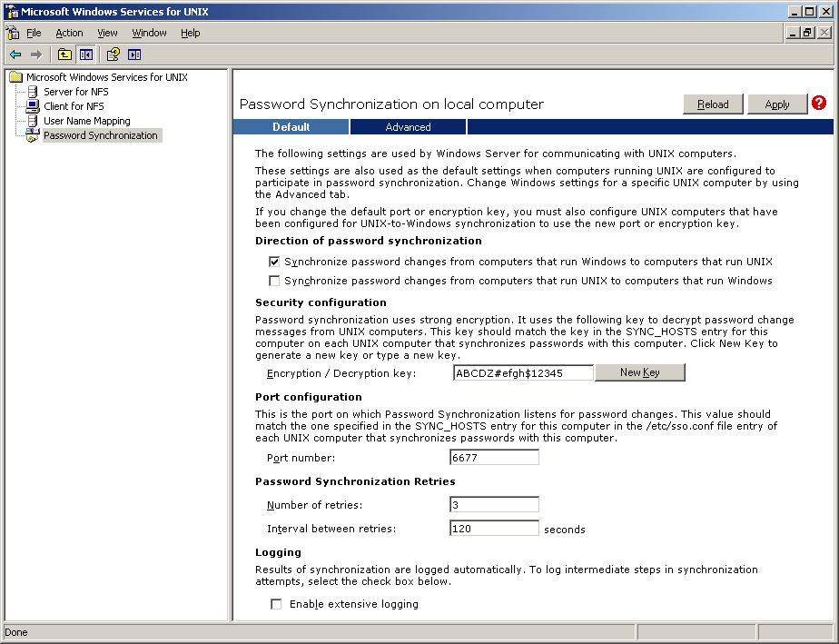Generate a new key with New Key
The width and height of the screenshot is (839, 644).
tap(639, 372)
